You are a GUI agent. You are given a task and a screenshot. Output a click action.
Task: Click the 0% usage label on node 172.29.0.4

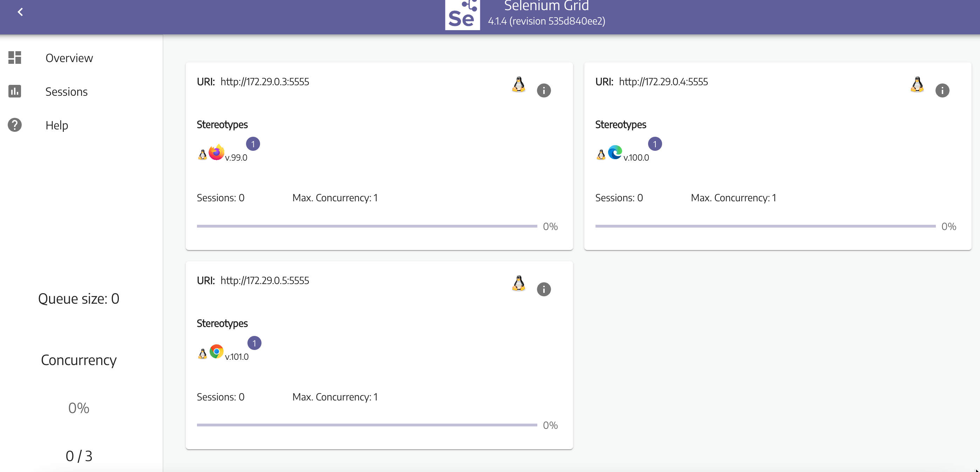(948, 227)
